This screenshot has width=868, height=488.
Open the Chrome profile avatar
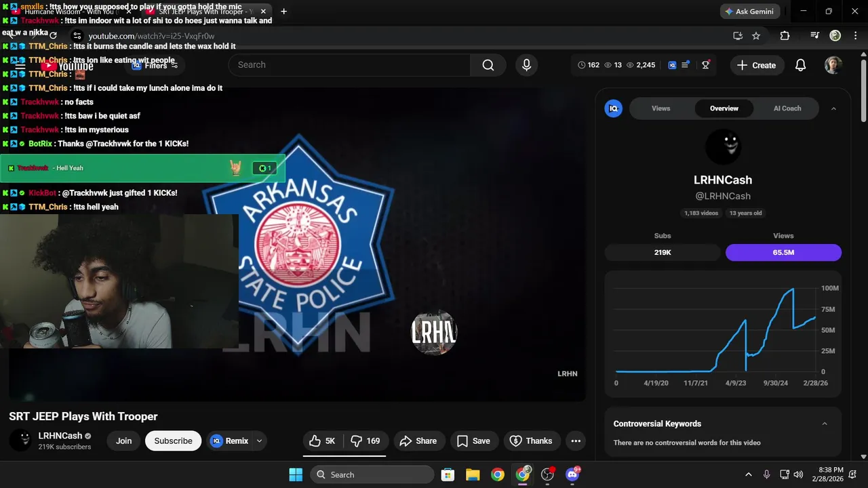tap(835, 36)
